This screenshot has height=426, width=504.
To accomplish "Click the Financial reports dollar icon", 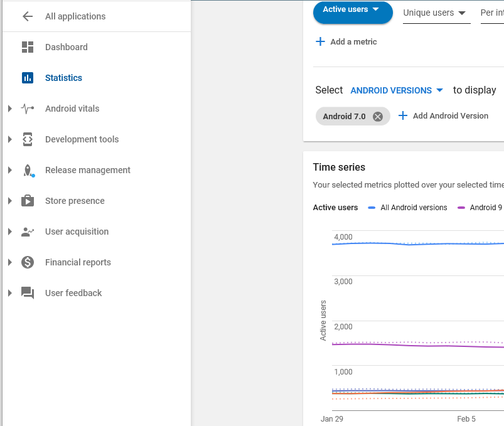I will point(28,262).
